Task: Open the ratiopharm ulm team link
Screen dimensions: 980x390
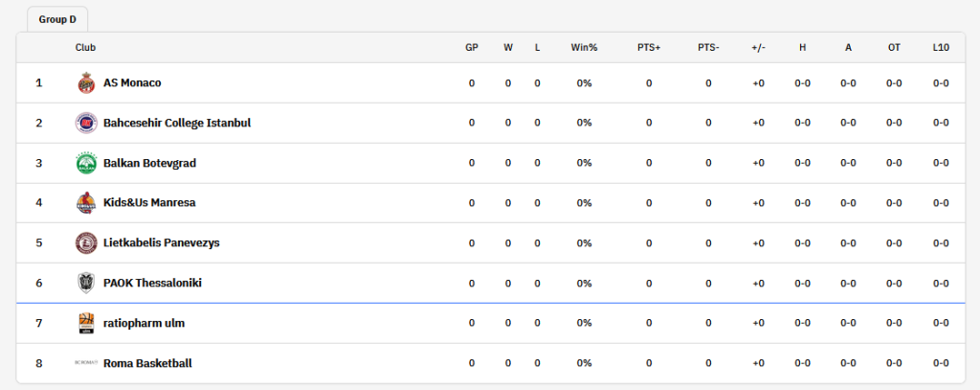Action: pos(144,323)
